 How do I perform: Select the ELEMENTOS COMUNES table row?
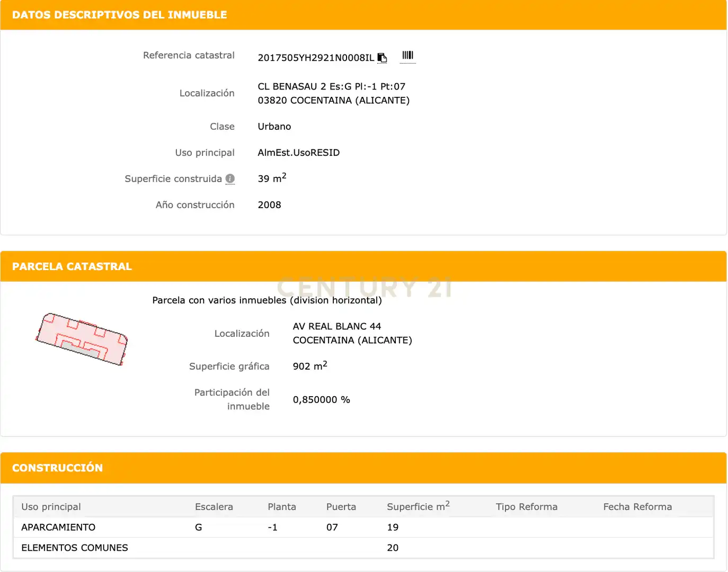(363, 548)
